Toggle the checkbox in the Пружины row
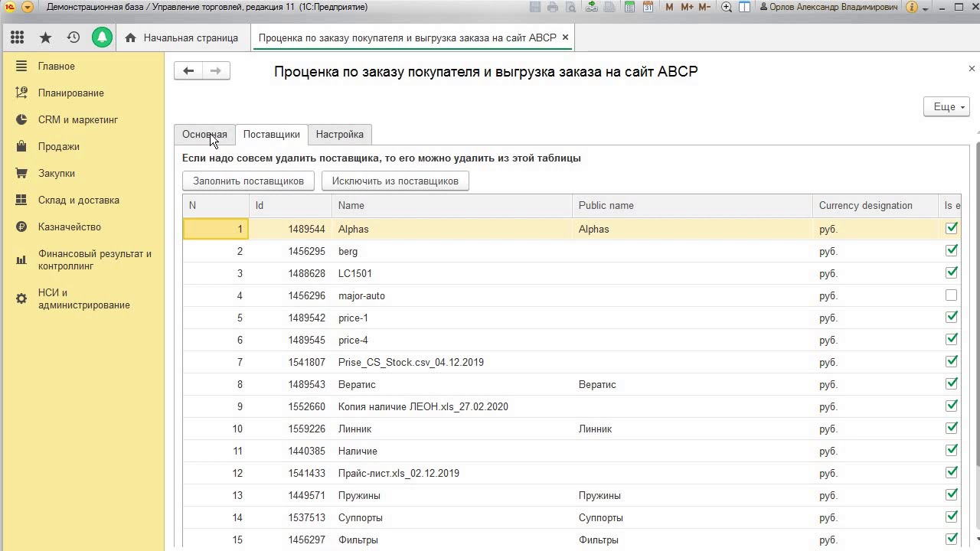Image resolution: width=980 pixels, height=551 pixels. 952,494
